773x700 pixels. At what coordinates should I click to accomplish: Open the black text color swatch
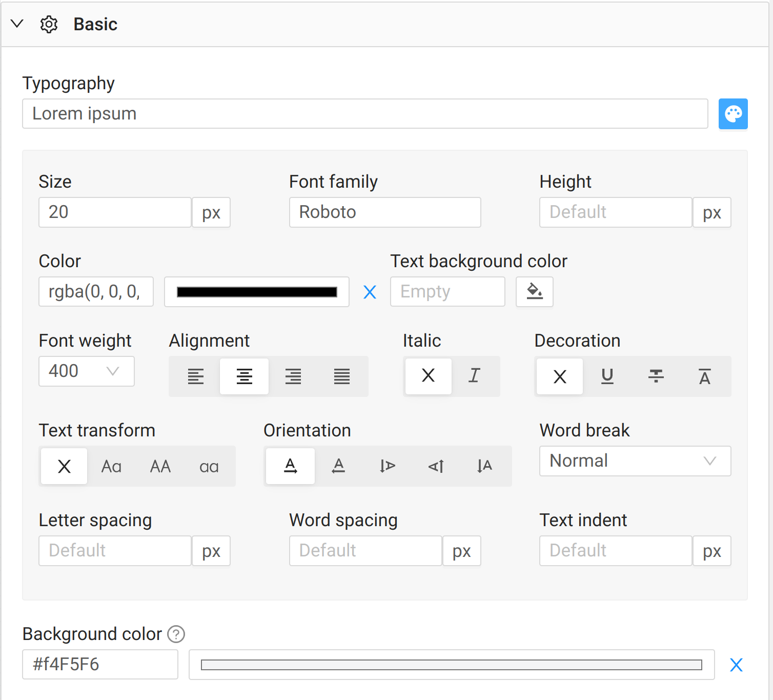[257, 292]
